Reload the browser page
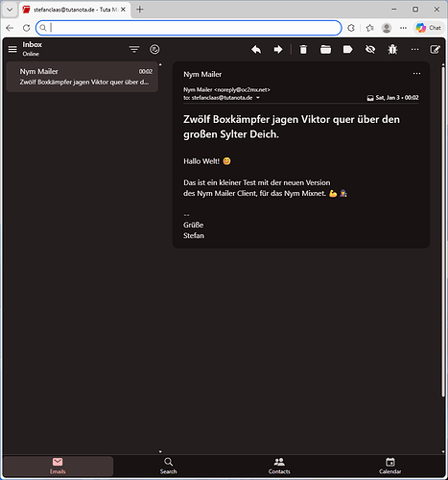The height and width of the screenshot is (480, 448). coord(26,28)
